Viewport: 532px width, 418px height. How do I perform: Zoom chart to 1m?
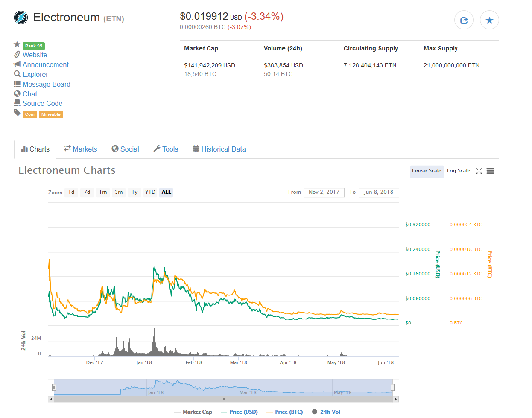[103, 192]
